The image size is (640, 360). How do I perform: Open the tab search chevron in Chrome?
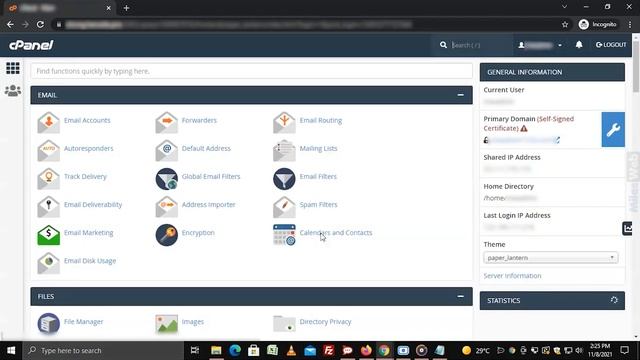pos(564,7)
